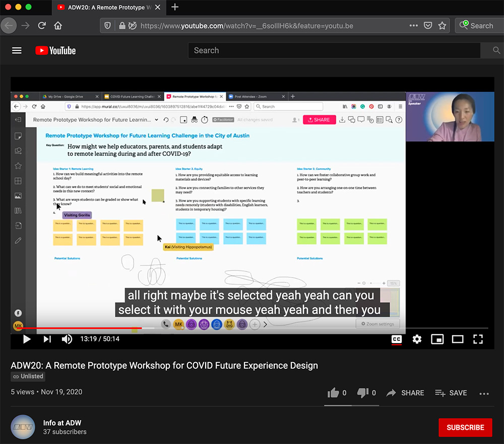Focus the Firefox Search box
The height and width of the screenshot is (444, 504).
pyautogui.click(x=481, y=26)
